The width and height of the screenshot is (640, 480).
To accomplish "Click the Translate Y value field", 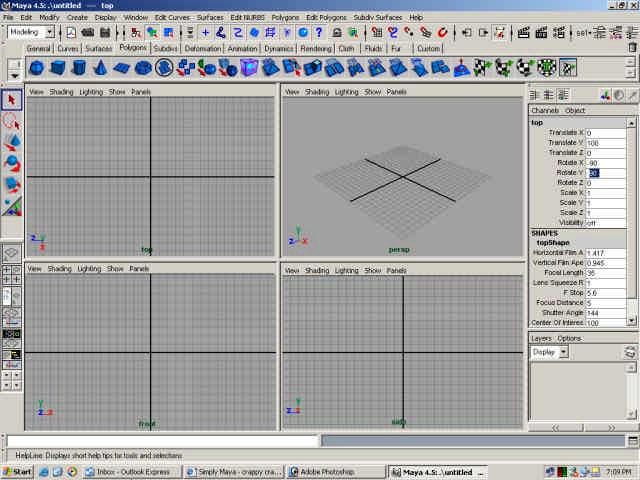I will 605,143.
